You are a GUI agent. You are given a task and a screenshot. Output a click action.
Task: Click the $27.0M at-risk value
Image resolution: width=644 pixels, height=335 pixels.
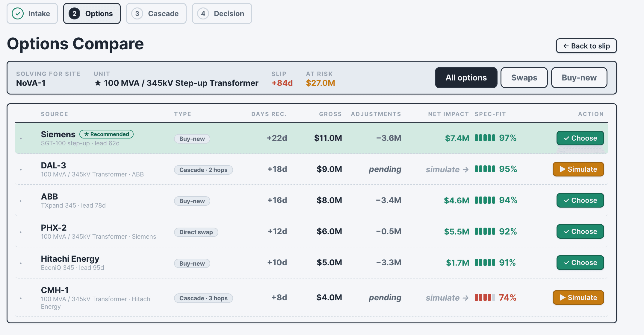[321, 83]
